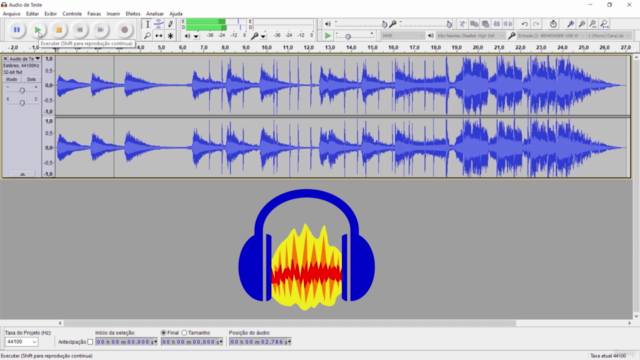Click the track Solo button

click(31, 79)
